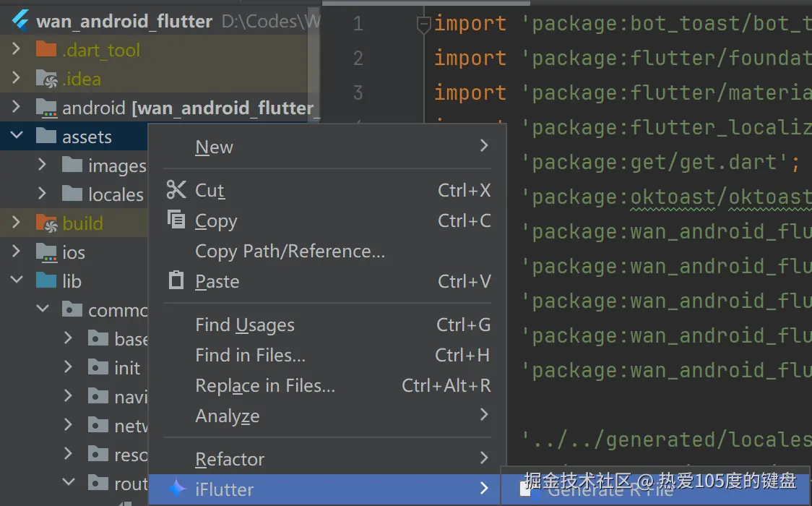This screenshot has width=812, height=506.
Task: Click the common package folder icon
Action: tap(72, 309)
